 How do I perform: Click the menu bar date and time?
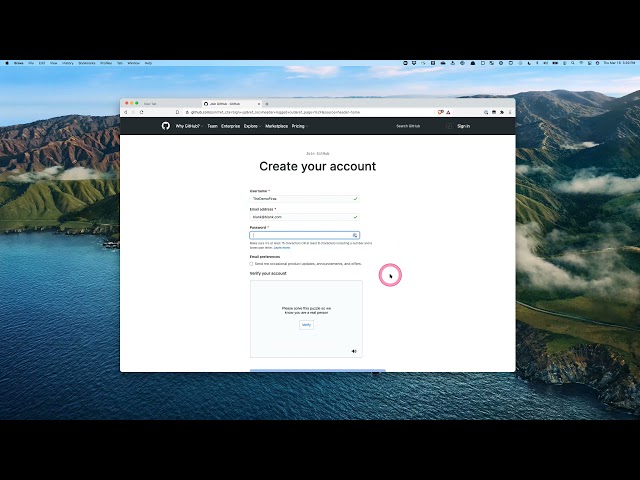click(619, 63)
